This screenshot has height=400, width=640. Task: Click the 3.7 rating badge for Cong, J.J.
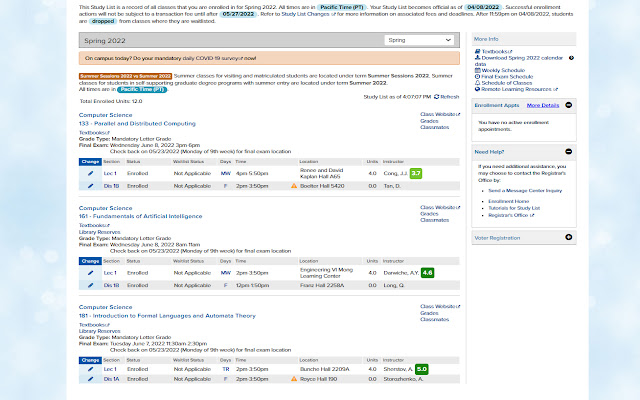(416, 173)
